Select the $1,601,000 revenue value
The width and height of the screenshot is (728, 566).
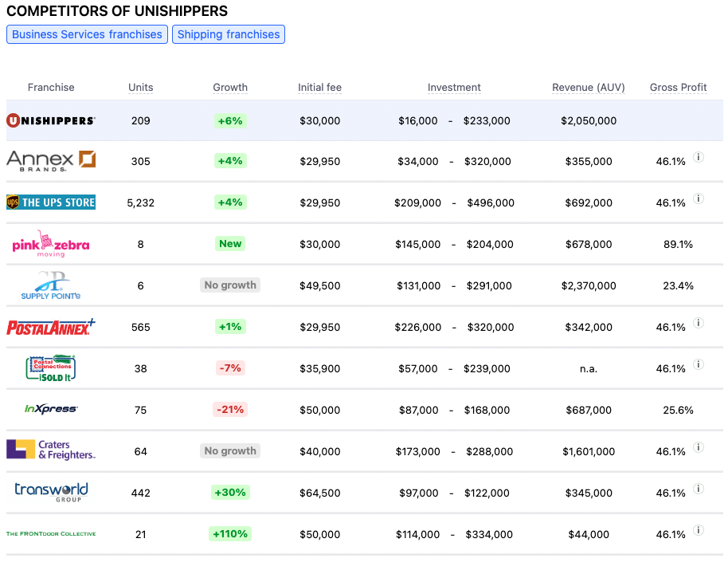589,451
